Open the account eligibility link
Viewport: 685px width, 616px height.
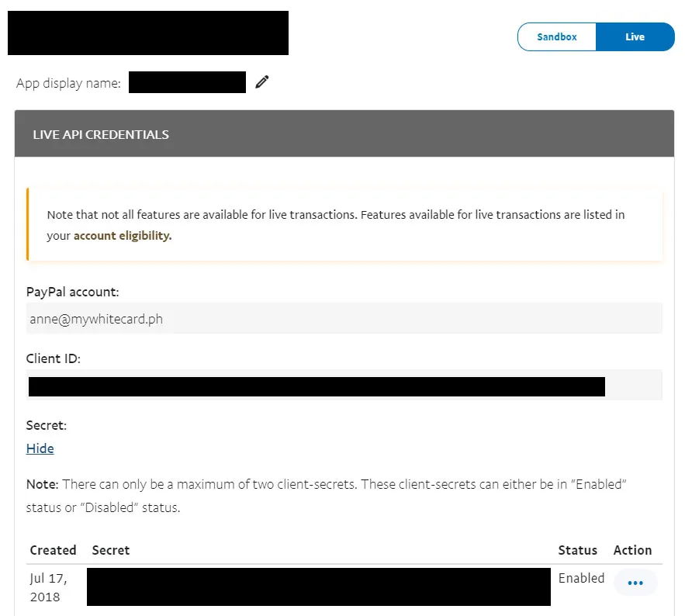click(123, 236)
